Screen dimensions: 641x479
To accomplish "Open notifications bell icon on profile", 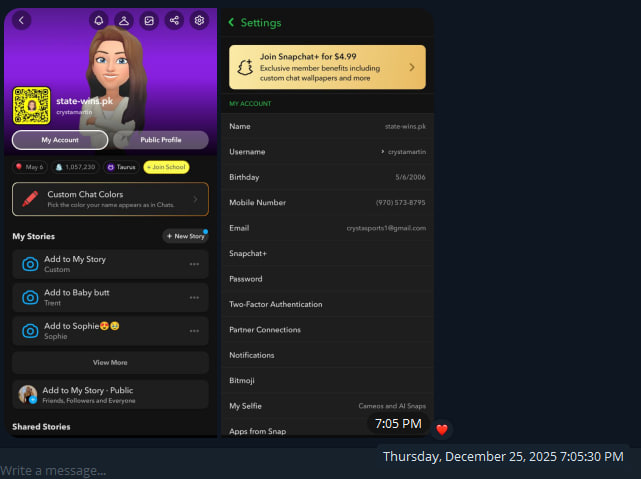I will 99,20.
